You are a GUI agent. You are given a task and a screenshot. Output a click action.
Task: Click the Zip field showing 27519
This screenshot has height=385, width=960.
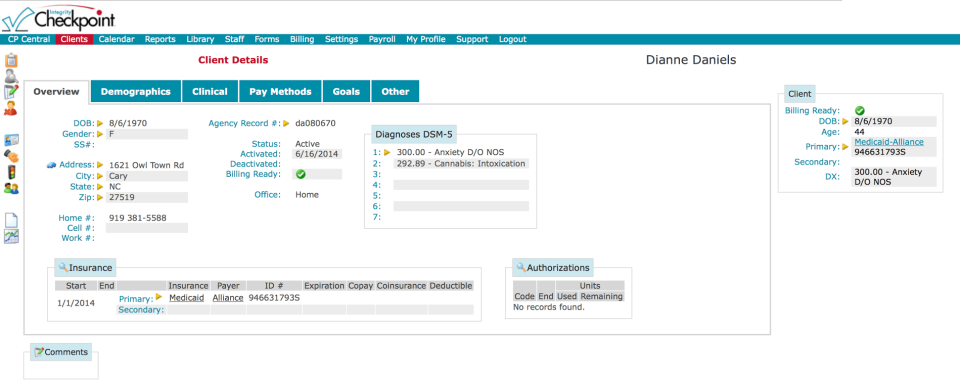(x=147, y=197)
